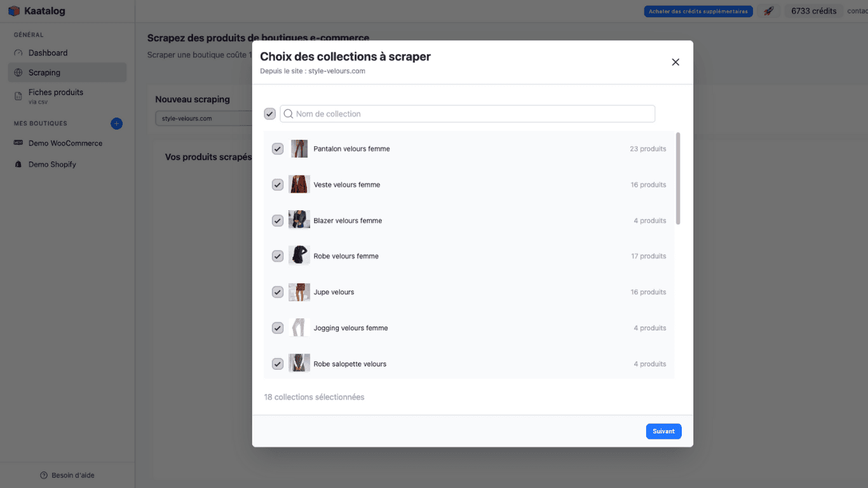Click the rocket icon in the top bar
The height and width of the screenshot is (488, 868).
coord(768,10)
